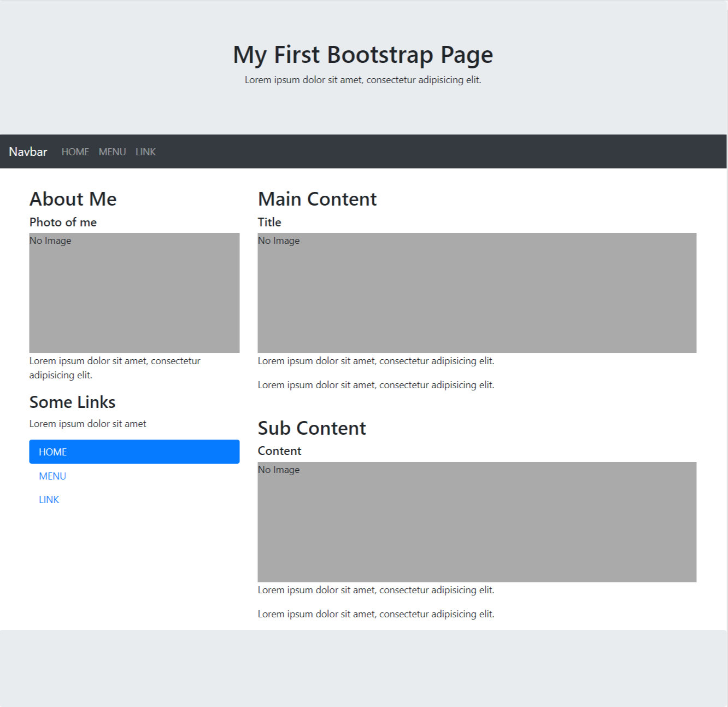
Task: Click the 'Some Links' heading
Action: (x=73, y=402)
